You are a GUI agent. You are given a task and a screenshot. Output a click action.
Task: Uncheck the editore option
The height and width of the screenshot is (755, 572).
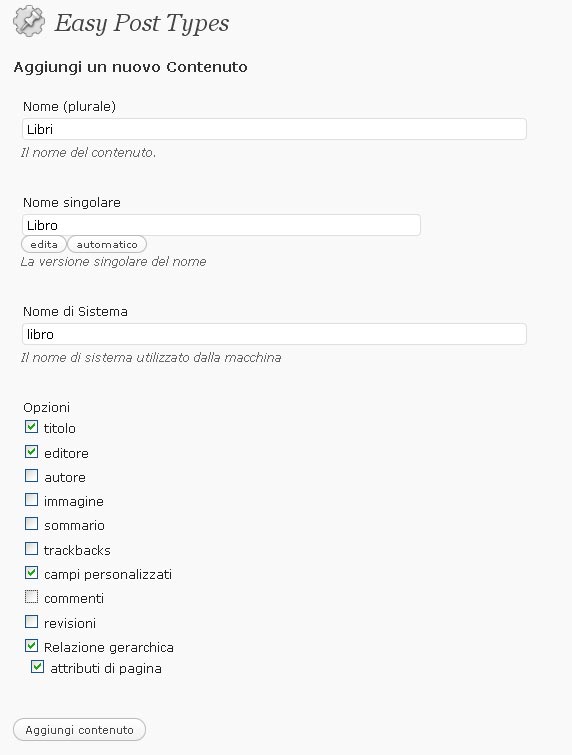[x=31, y=452]
